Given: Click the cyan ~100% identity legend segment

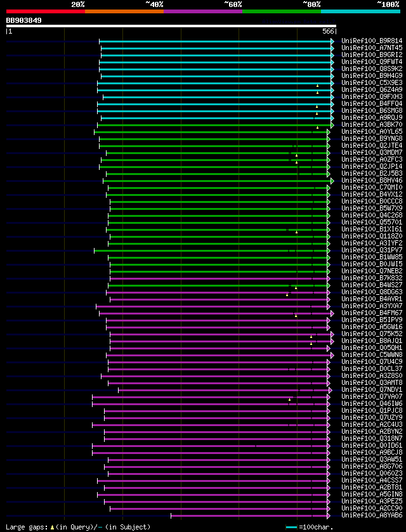Looking at the screenshot, I should click(x=360, y=11).
